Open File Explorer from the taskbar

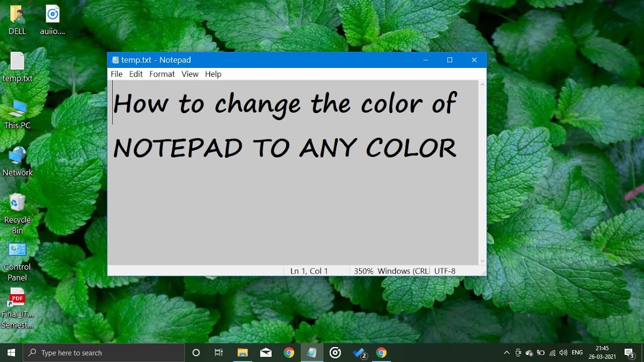(x=243, y=352)
